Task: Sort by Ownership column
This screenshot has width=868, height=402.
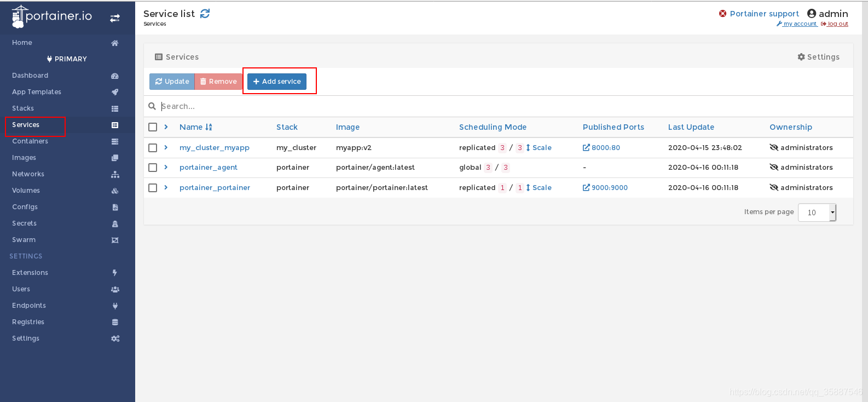Action: coord(791,127)
